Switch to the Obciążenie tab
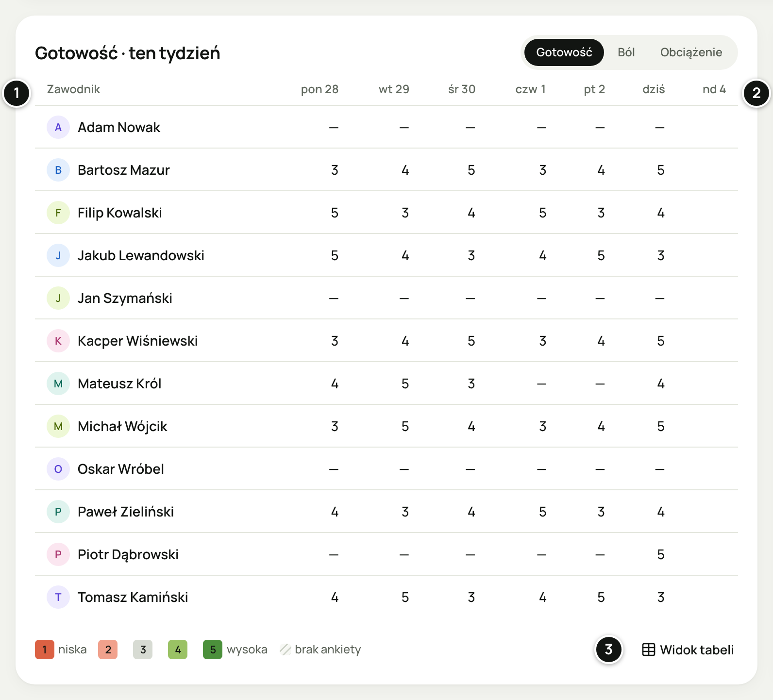773x700 pixels. [691, 52]
